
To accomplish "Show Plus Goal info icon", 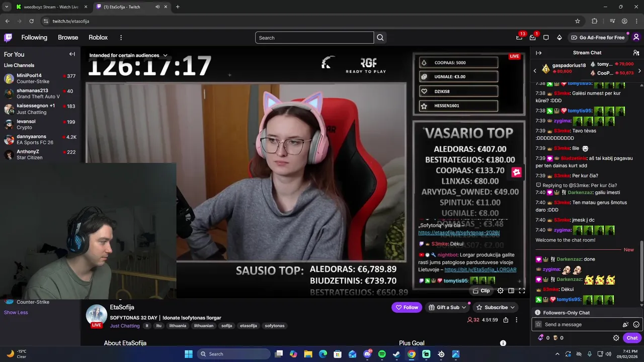I will [503, 343].
